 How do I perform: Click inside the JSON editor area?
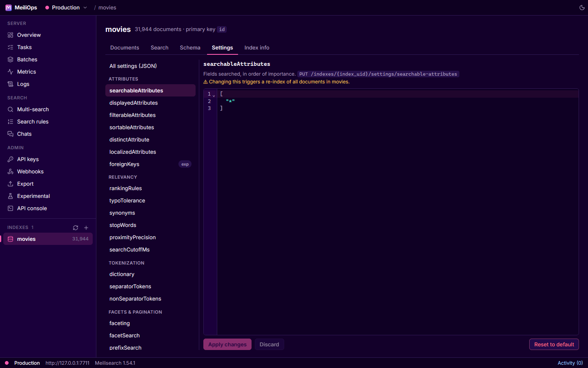tap(398, 212)
